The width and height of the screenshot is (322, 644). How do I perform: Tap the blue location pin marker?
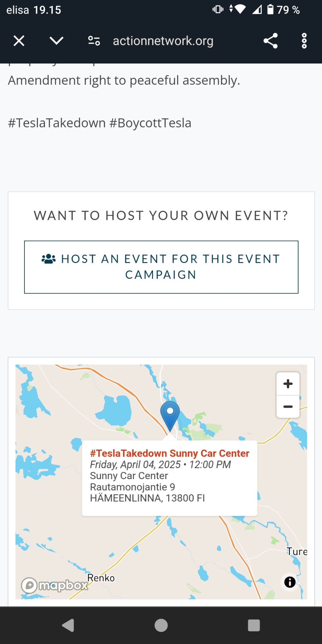(170, 414)
